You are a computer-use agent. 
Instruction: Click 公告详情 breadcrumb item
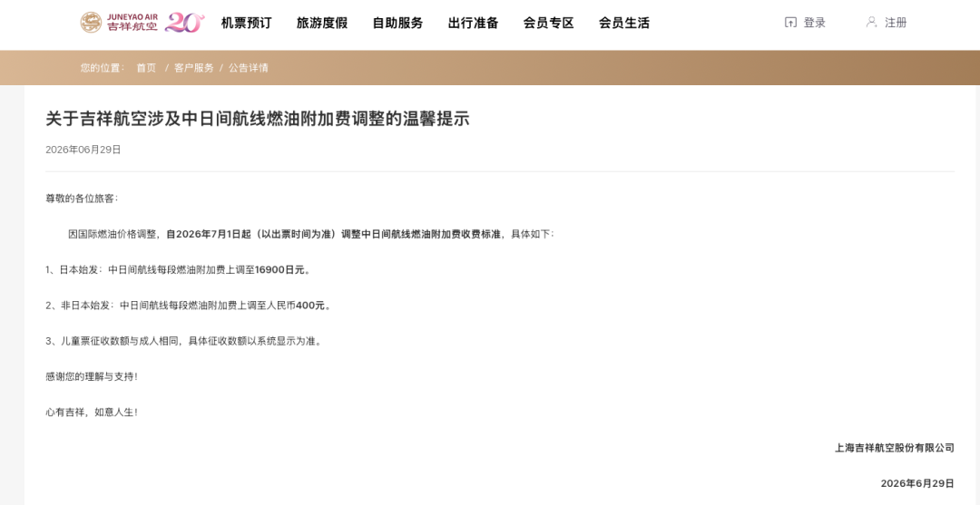248,68
